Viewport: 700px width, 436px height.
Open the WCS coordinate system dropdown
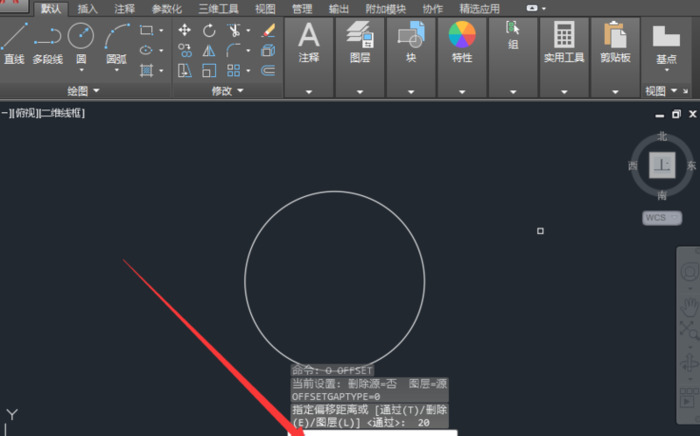tap(662, 217)
